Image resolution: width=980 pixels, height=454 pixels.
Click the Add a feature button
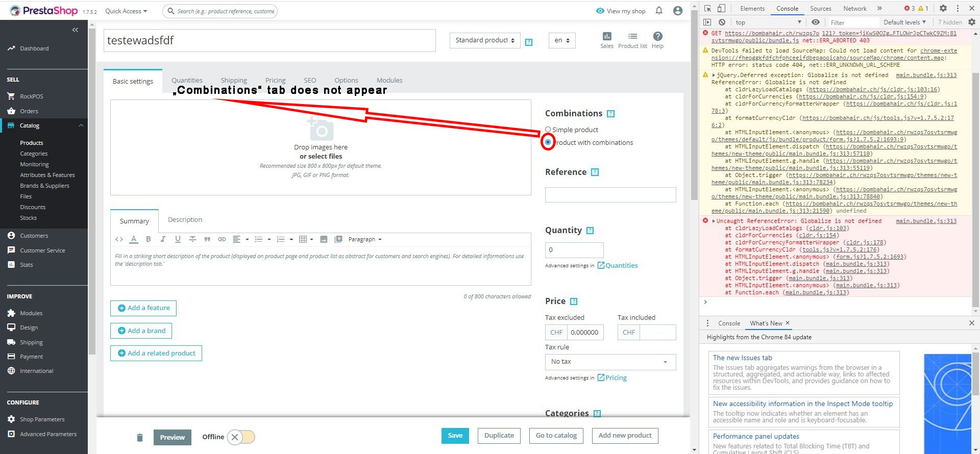[143, 308]
